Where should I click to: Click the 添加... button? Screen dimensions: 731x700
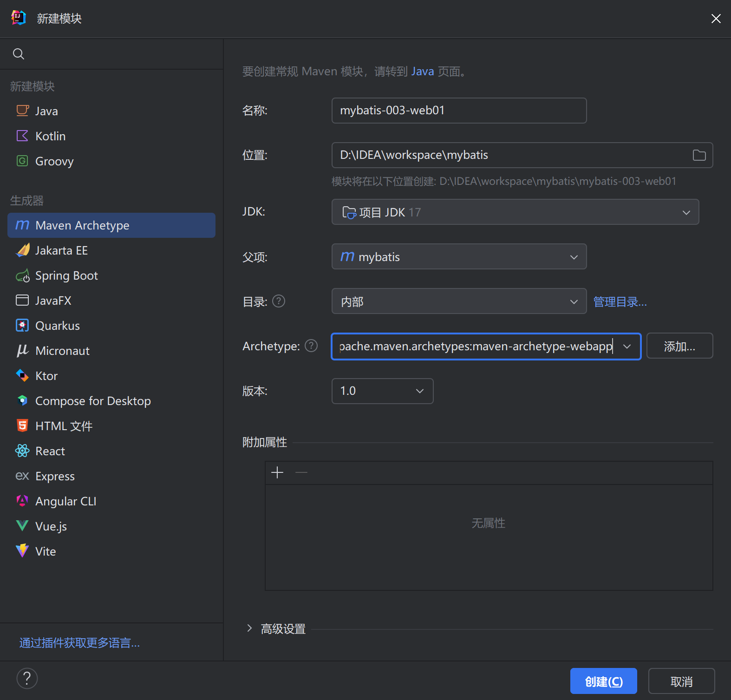679,346
